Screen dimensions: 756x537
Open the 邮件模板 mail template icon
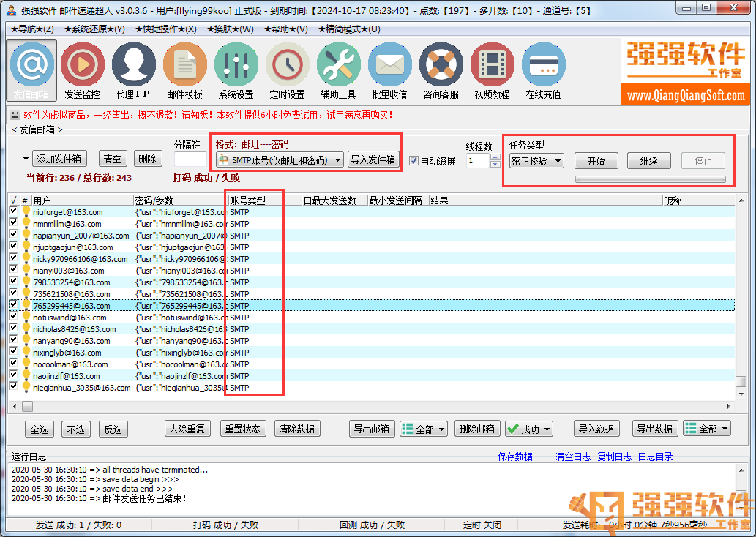pos(184,70)
